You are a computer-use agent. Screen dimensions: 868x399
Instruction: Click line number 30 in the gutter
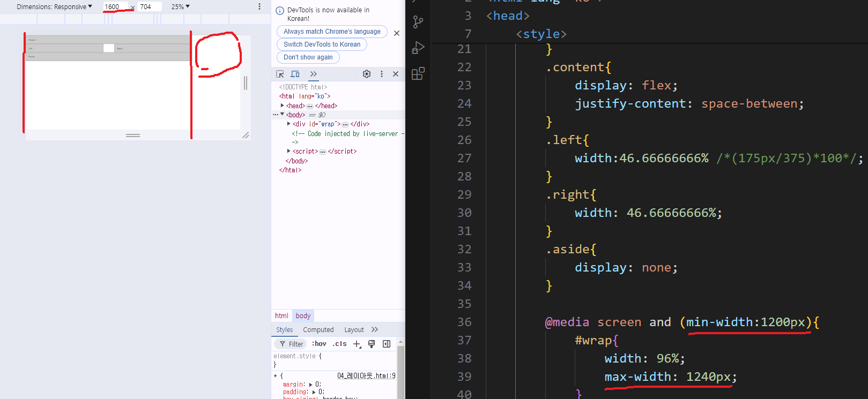pos(464,213)
